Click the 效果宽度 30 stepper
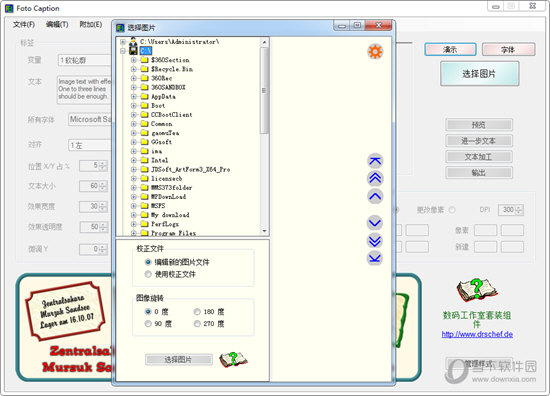Screen dimensions: 550x396 [93, 206]
